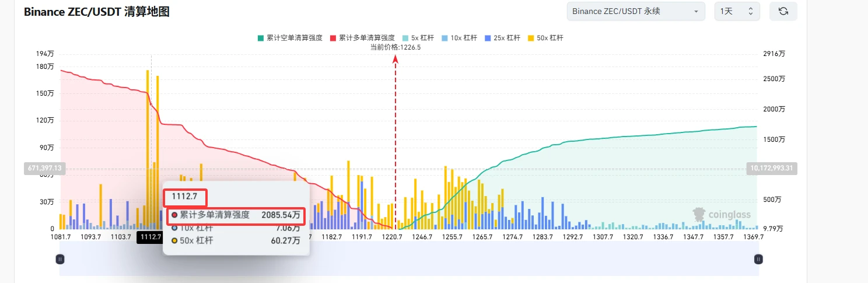Click the 2500万 right axis label
The image size is (868, 283).
pos(774,79)
